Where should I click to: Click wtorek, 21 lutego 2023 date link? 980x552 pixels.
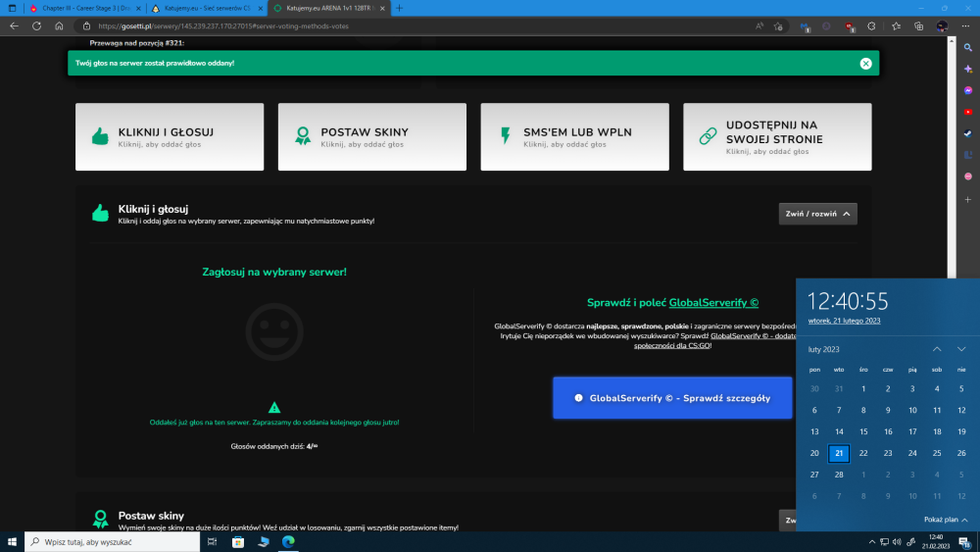844,321
